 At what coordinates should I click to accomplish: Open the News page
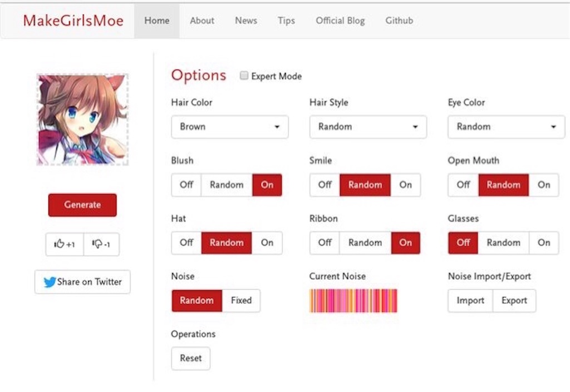coord(245,21)
